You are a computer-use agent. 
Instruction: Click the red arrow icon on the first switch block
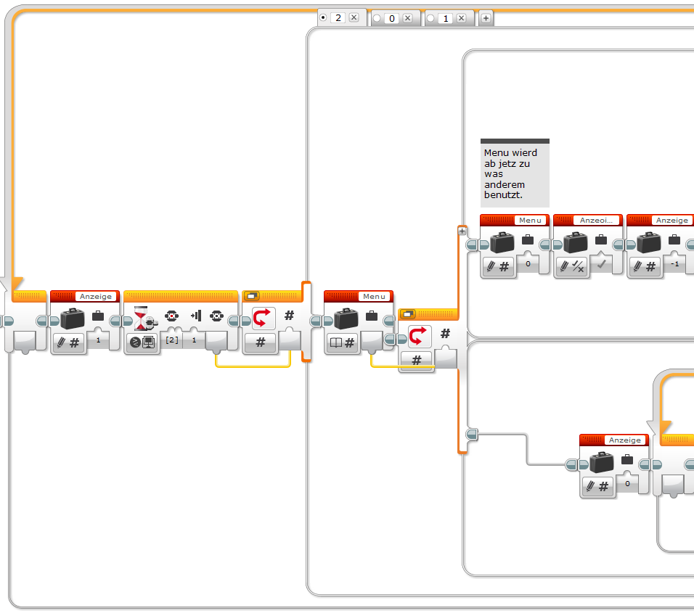pos(262,318)
